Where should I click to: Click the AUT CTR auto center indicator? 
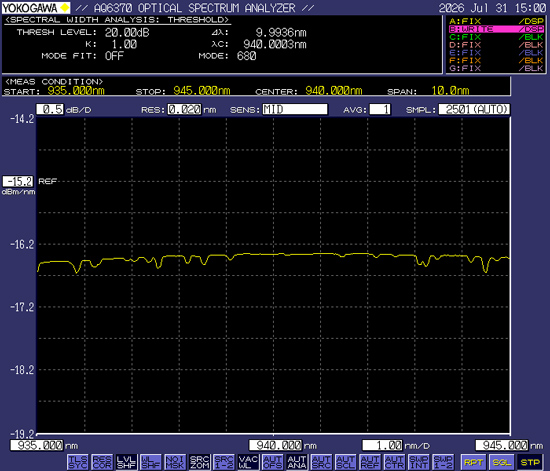coord(395,462)
